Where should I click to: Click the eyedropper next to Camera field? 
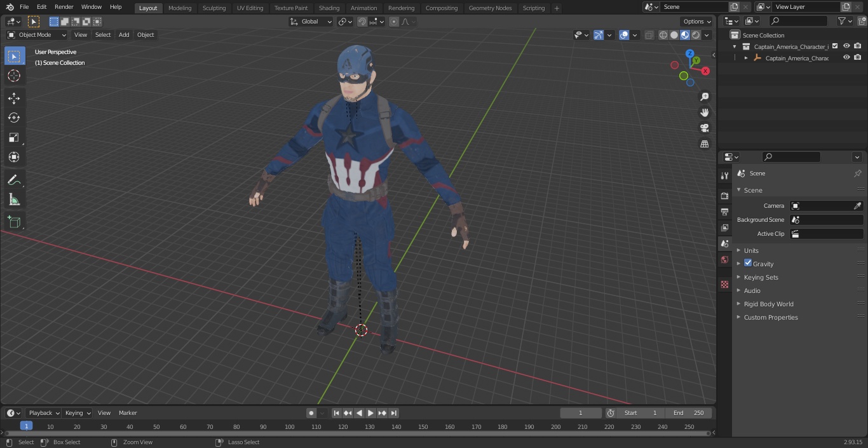(857, 206)
